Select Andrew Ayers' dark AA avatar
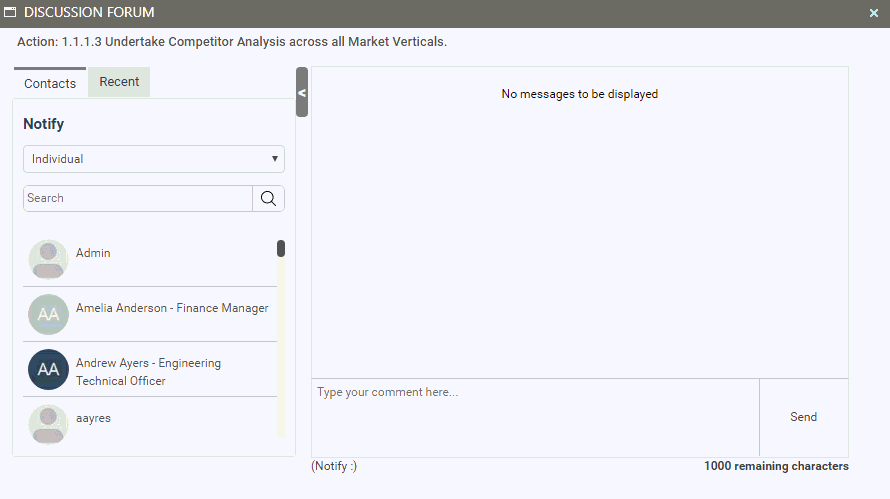The height and width of the screenshot is (499, 890). point(48,369)
